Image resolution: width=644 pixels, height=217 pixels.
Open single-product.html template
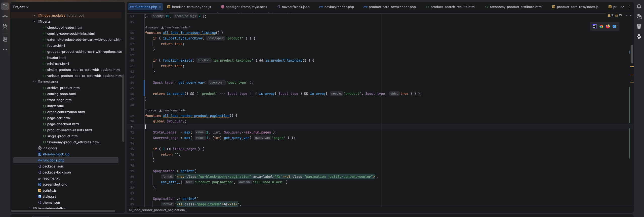(x=63, y=136)
